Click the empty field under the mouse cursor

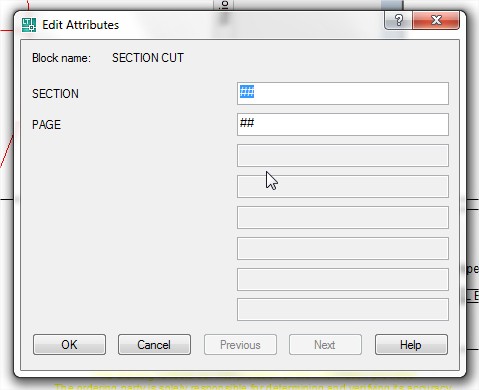click(x=343, y=186)
